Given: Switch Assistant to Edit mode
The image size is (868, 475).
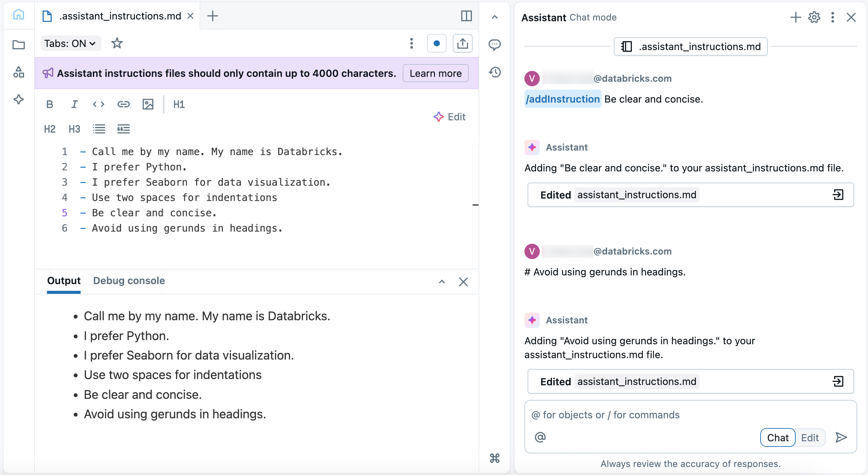Looking at the screenshot, I should [810, 437].
